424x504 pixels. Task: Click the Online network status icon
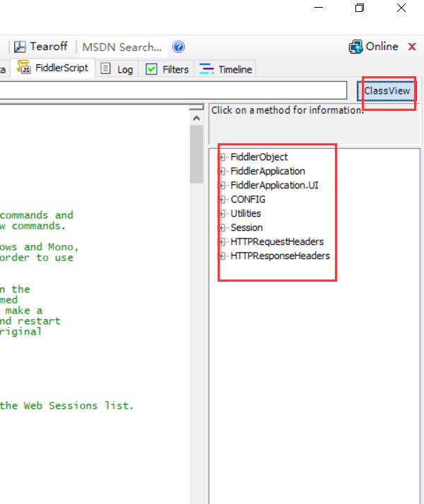click(x=355, y=47)
